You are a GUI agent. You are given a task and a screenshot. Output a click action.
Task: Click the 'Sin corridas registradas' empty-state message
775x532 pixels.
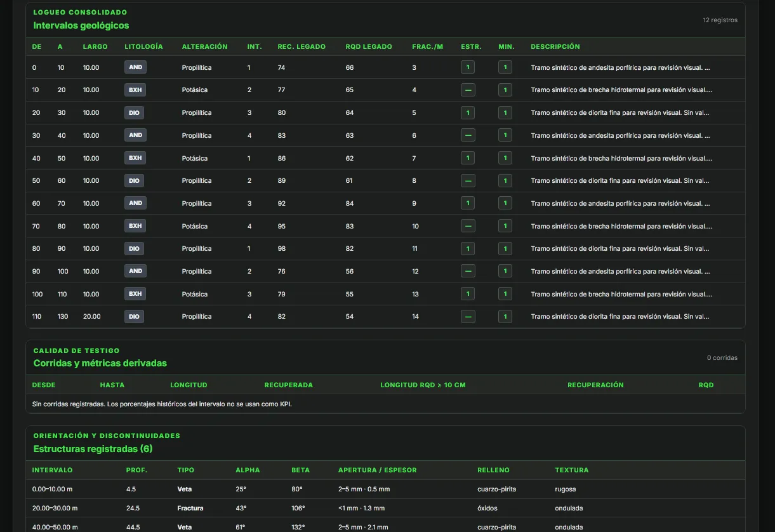(162, 404)
